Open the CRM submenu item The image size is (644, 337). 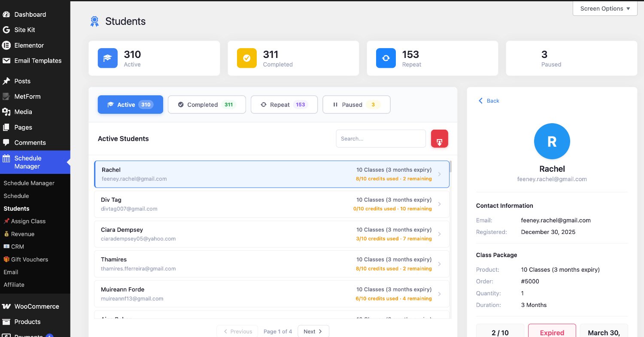coord(14,246)
